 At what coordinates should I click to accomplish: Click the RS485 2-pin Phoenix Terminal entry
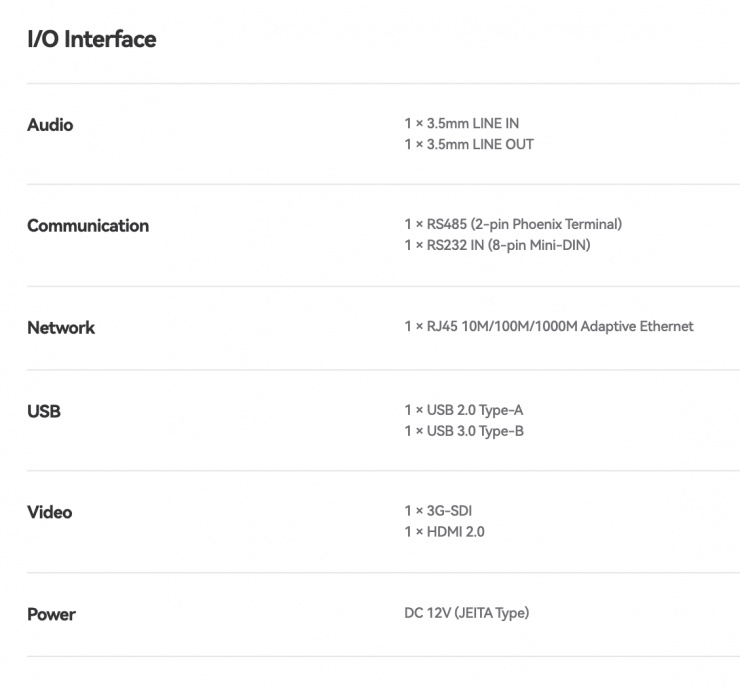pos(513,224)
